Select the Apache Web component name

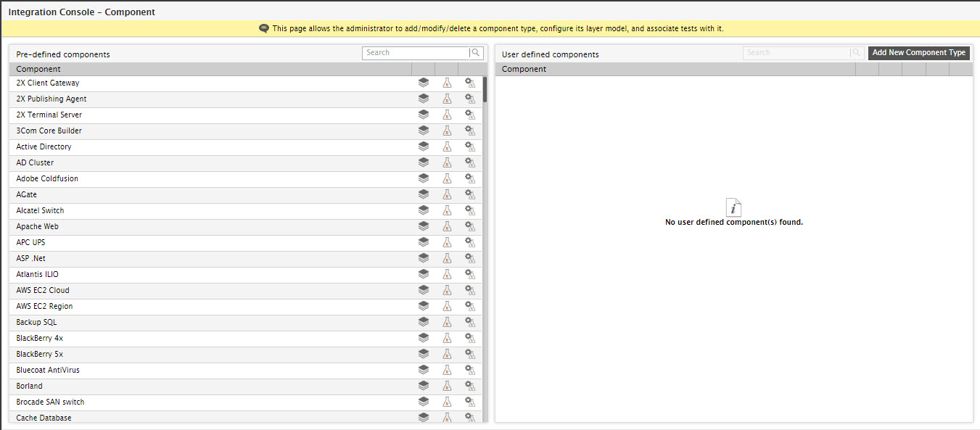pyautogui.click(x=38, y=226)
